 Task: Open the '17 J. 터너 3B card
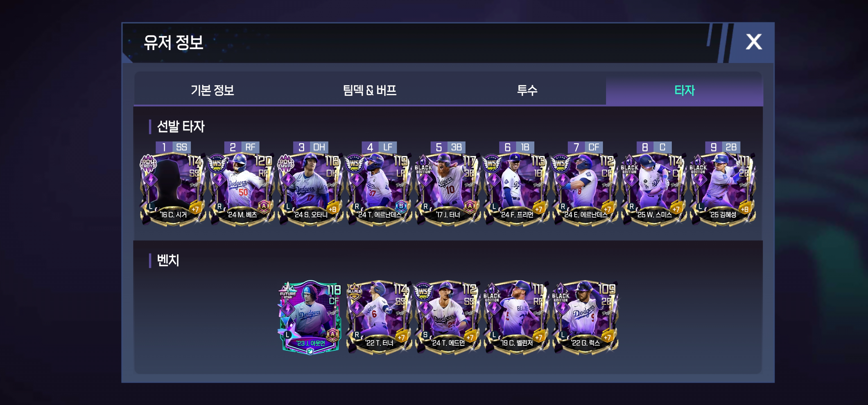(x=448, y=189)
